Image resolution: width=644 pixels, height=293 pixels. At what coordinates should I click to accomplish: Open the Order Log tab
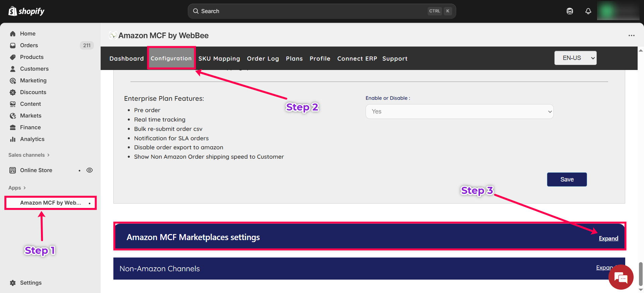click(x=263, y=59)
